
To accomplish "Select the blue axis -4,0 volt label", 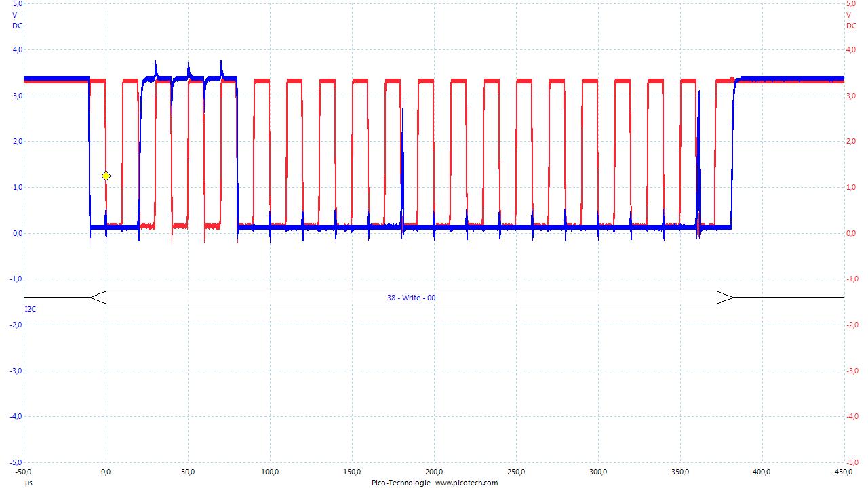I will [17, 416].
